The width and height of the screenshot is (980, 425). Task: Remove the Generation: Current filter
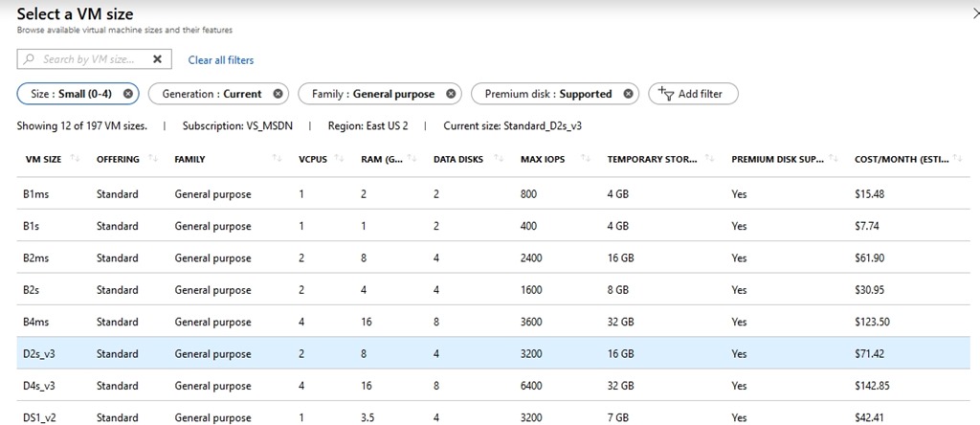point(278,94)
